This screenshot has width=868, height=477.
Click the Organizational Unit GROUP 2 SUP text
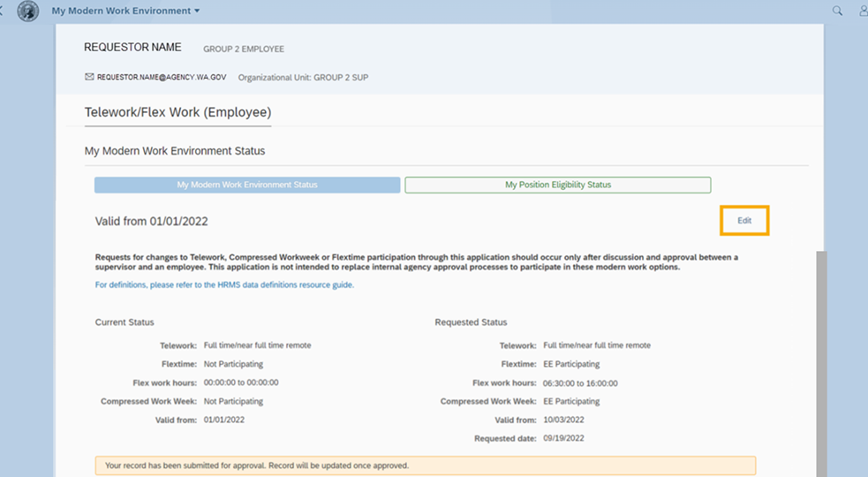point(303,78)
